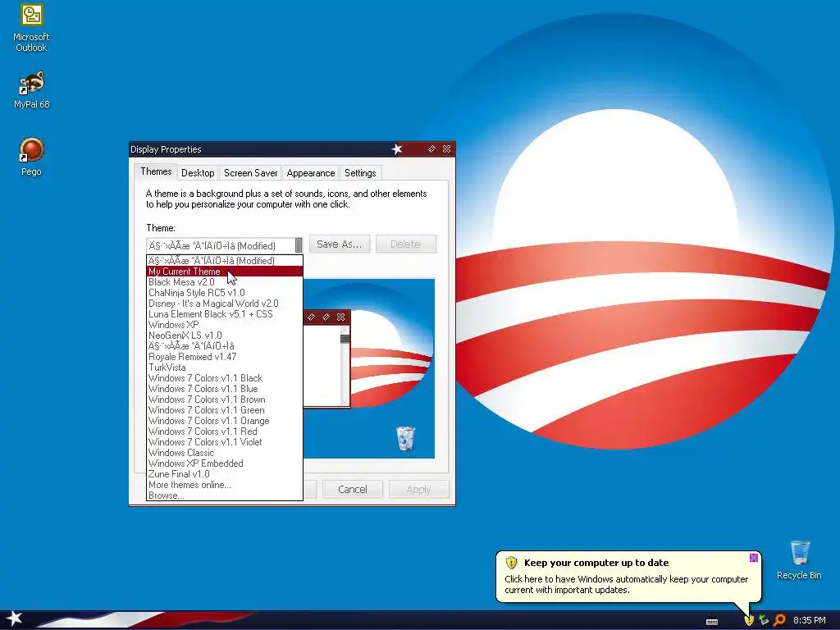Switch to the Themes tab
Image resolution: width=840 pixels, height=630 pixels.
(156, 171)
